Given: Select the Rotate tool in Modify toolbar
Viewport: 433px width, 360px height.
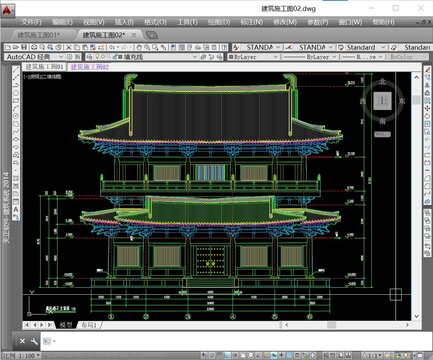Looking at the screenshot, I should (x=427, y=116).
